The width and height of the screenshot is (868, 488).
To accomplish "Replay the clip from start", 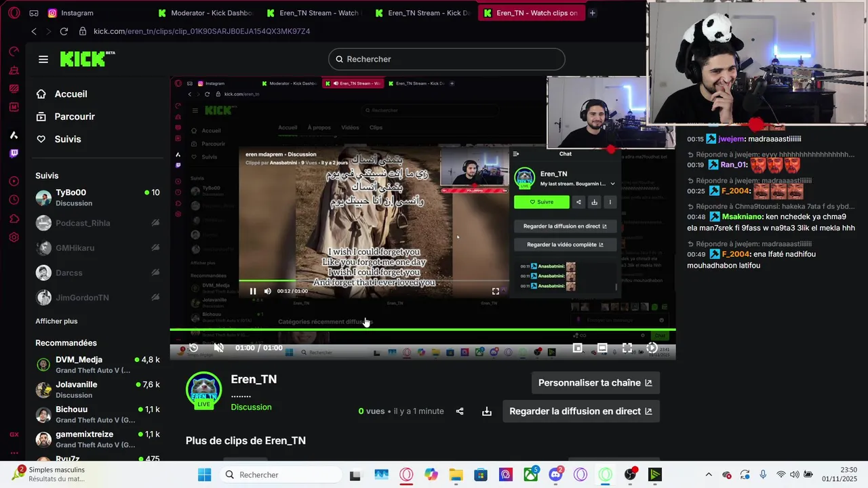I will pos(193,348).
